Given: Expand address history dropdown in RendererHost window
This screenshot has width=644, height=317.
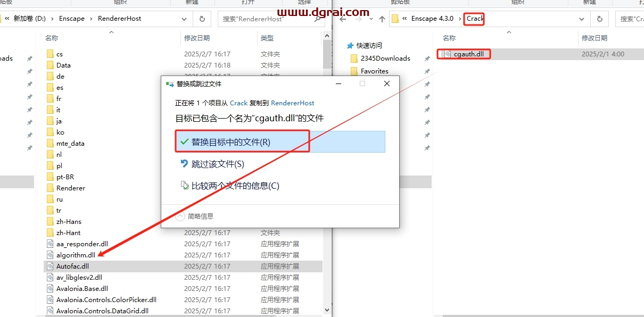Looking at the screenshot, I should pyautogui.click(x=184, y=19).
